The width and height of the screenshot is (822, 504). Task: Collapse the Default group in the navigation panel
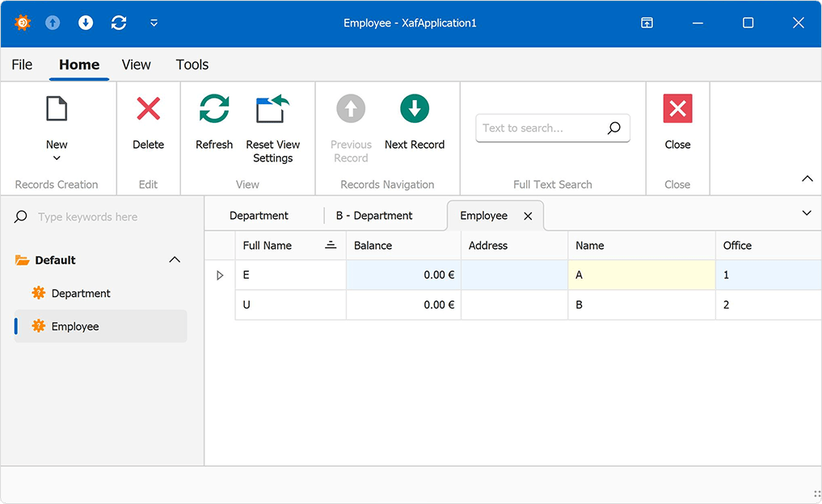coord(175,259)
